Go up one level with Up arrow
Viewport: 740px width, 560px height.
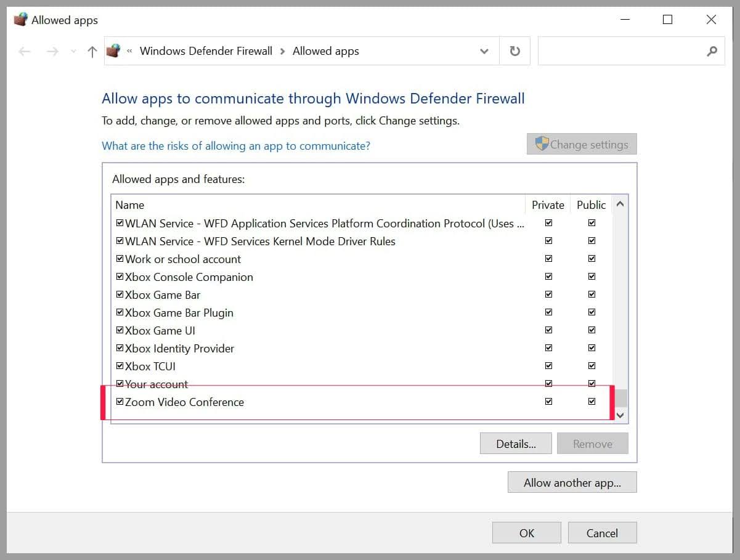[92, 52]
